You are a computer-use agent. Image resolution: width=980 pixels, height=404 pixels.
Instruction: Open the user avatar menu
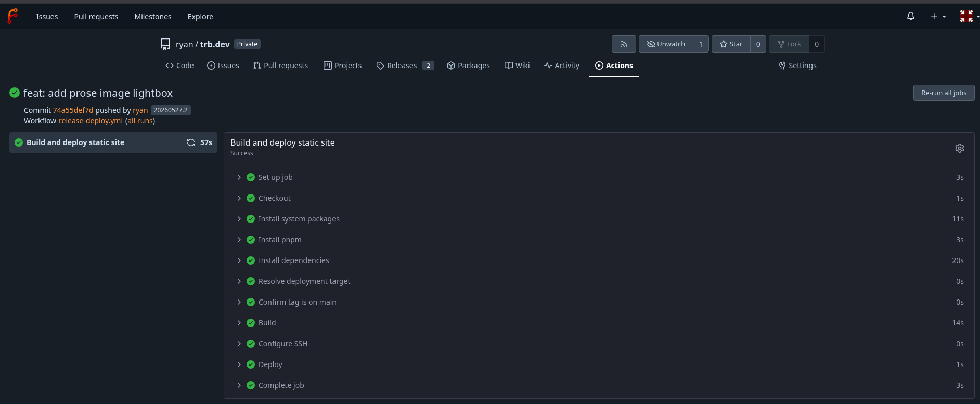[x=969, y=16]
